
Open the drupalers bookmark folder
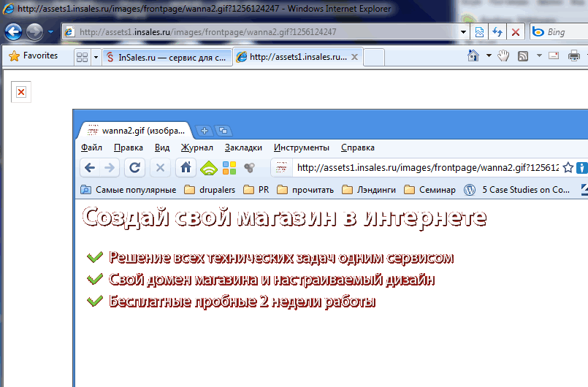click(210, 190)
